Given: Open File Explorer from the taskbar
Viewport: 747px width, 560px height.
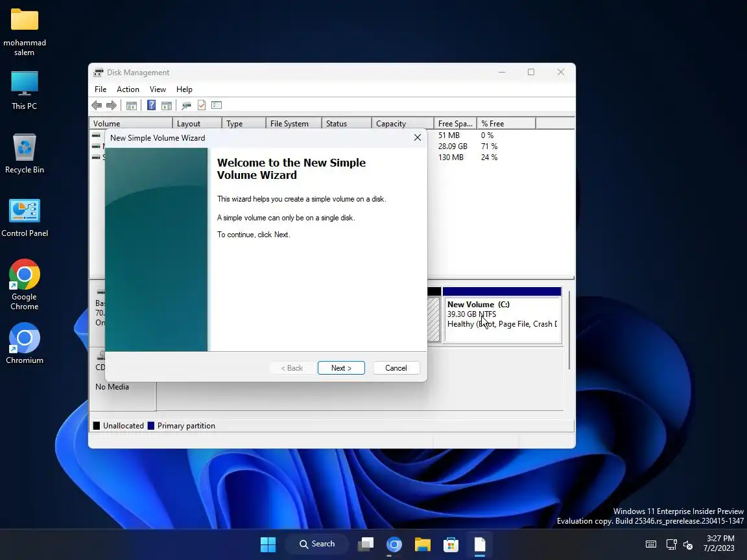Looking at the screenshot, I should click(423, 544).
